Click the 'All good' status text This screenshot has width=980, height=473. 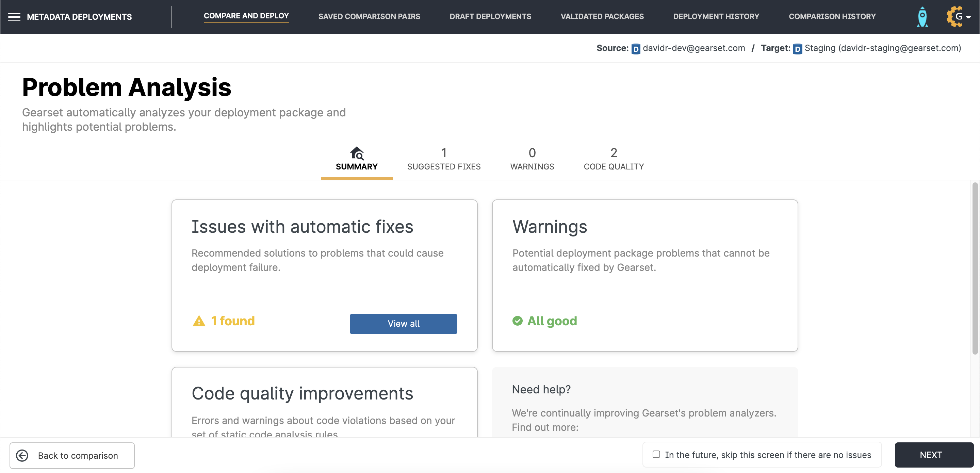(552, 321)
